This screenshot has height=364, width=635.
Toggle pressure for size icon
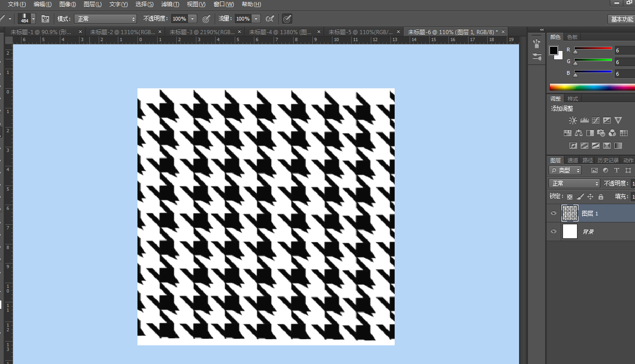click(287, 19)
